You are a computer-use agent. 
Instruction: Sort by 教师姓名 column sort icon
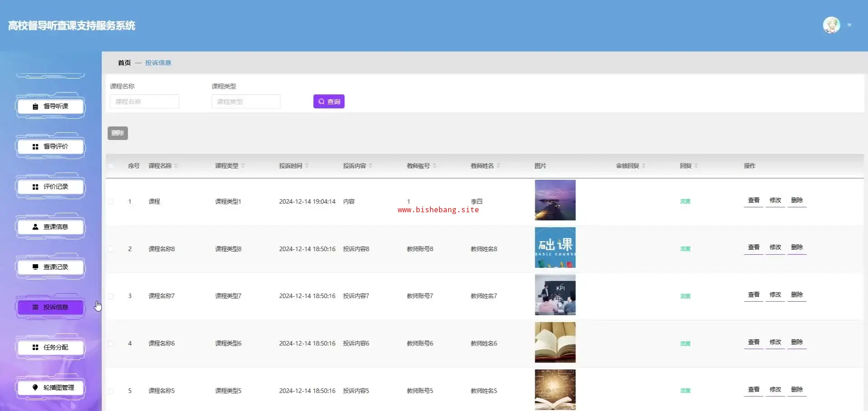coord(498,166)
